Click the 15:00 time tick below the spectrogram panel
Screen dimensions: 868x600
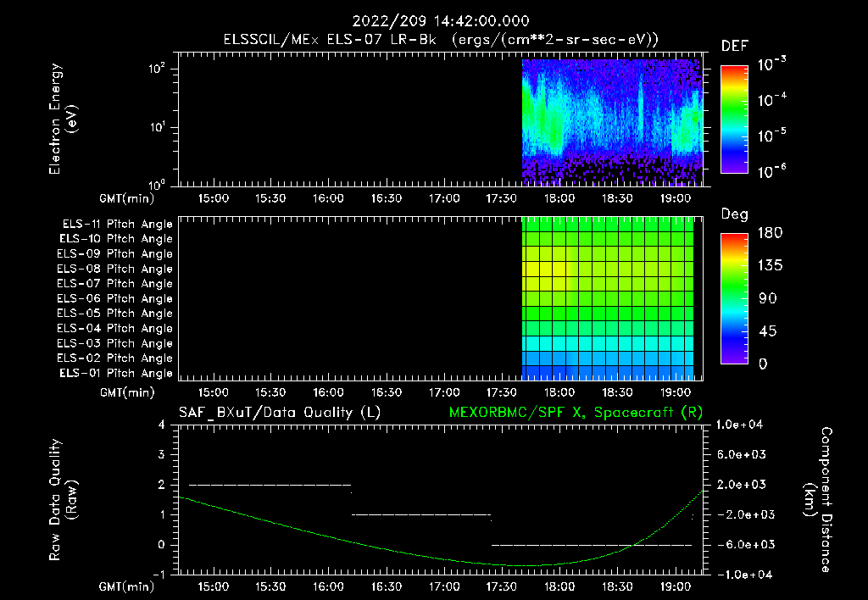[213, 198]
